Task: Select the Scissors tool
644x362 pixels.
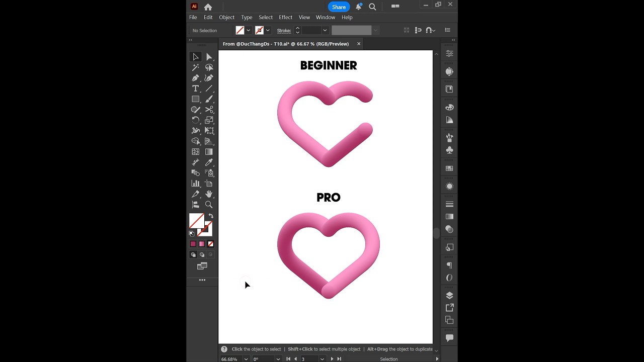Action: click(x=209, y=110)
